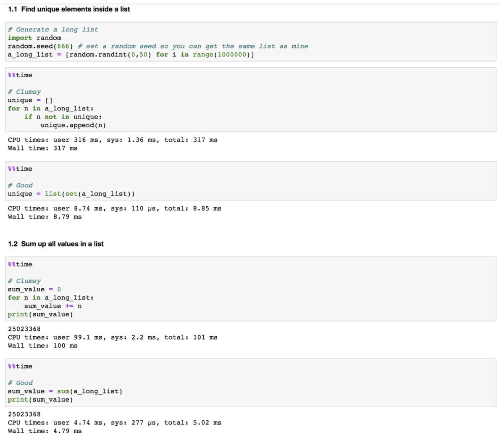The width and height of the screenshot is (504, 440).
Task: Click the 'unique = []' line
Action: (x=30, y=100)
